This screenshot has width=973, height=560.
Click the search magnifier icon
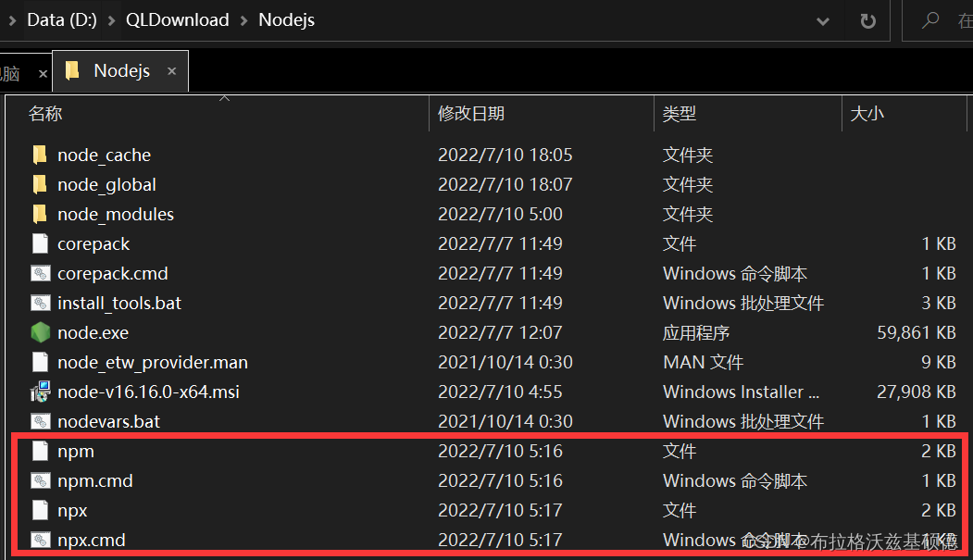point(929,19)
